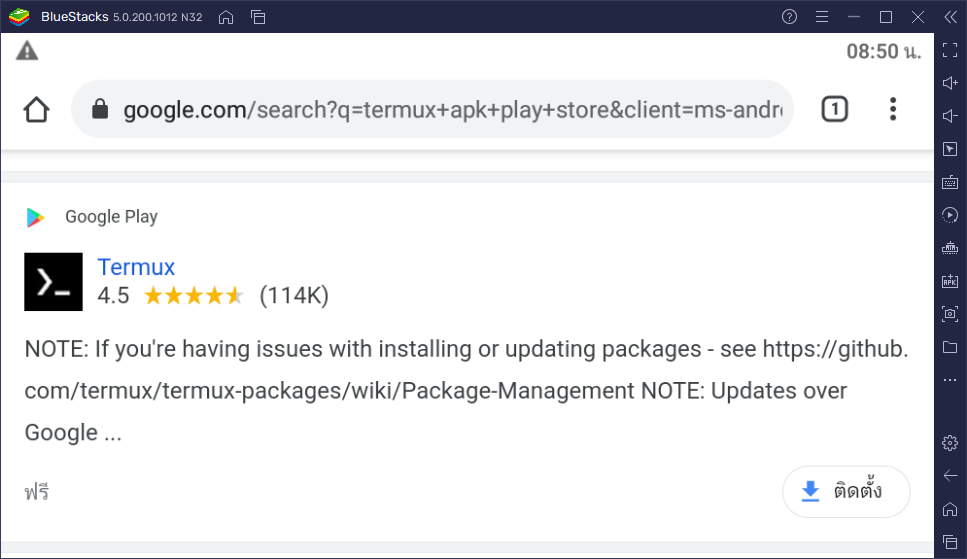Open BlueStacks settings gear icon

pos(950,443)
